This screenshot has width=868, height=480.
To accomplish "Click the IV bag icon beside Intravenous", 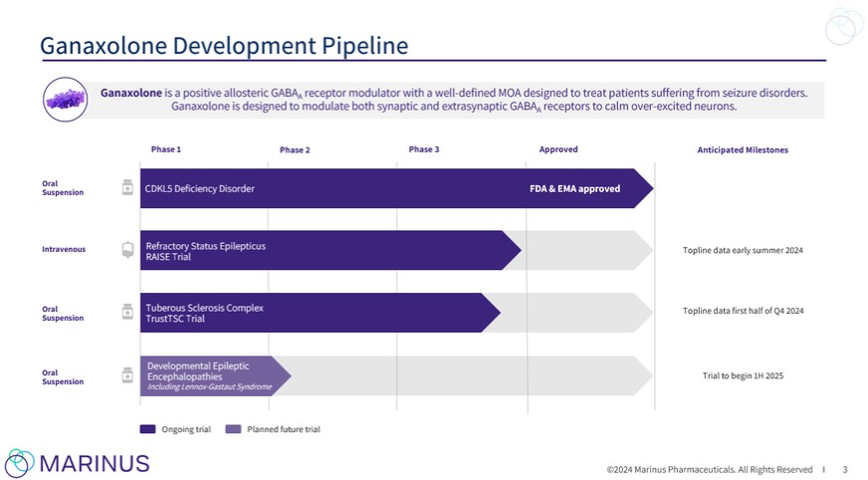I will coord(127,250).
